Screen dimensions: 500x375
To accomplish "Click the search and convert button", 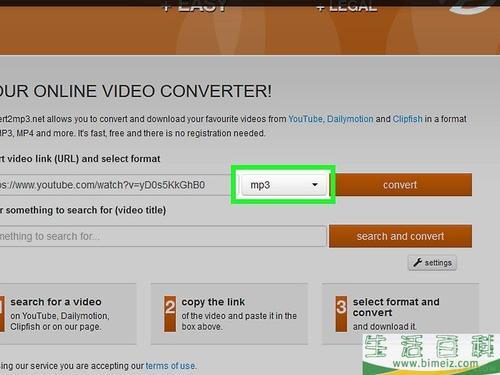I will tap(400, 236).
